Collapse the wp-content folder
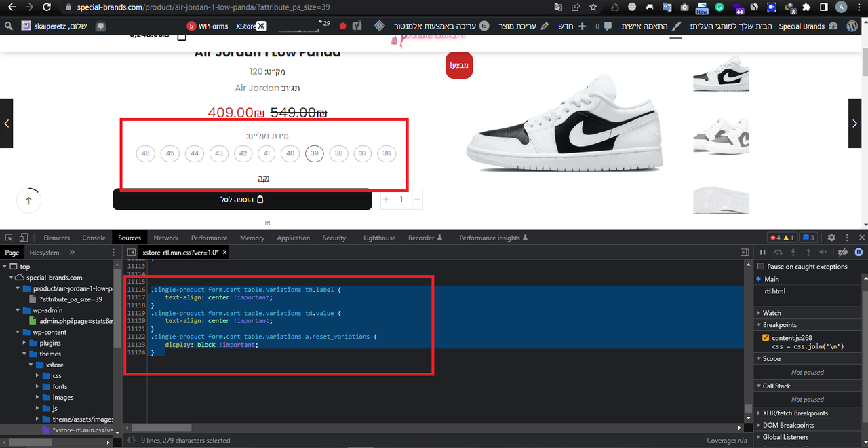 coord(16,332)
